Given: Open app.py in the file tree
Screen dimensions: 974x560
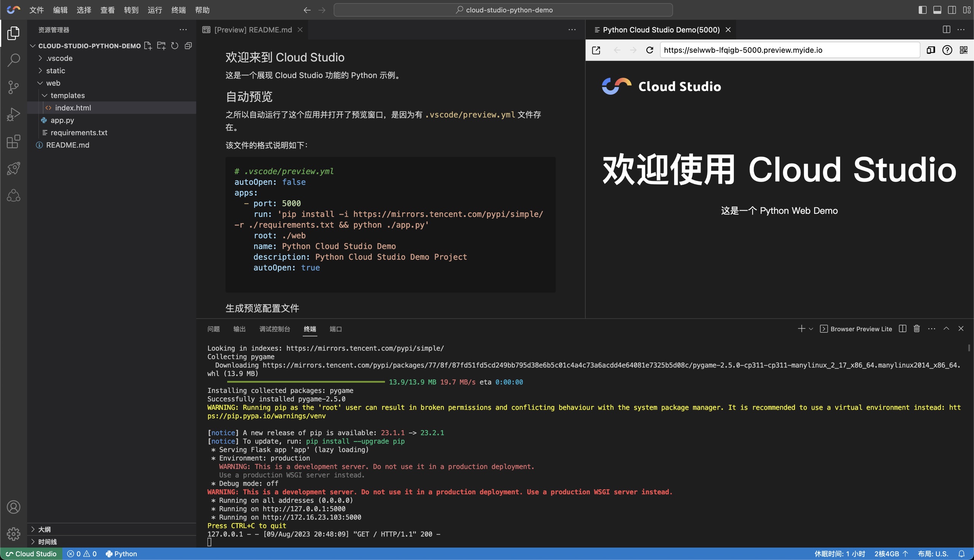Looking at the screenshot, I should 111,120.
